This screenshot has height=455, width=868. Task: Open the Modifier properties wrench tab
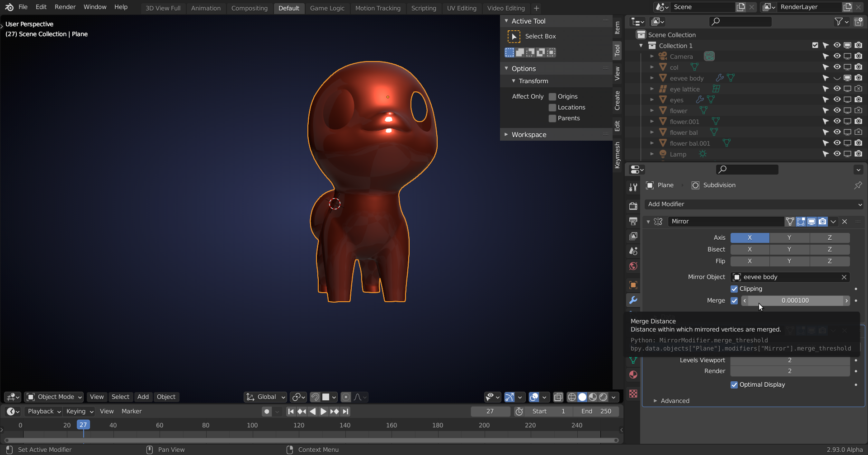(633, 300)
